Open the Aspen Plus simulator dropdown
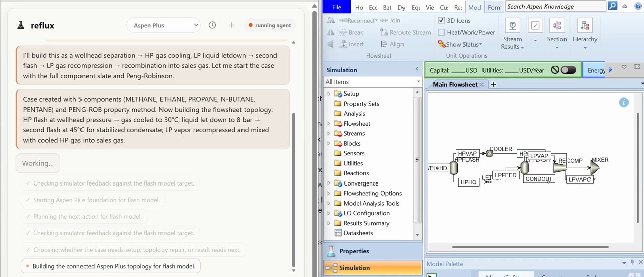The height and width of the screenshot is (277, 644). click(164, 25)
